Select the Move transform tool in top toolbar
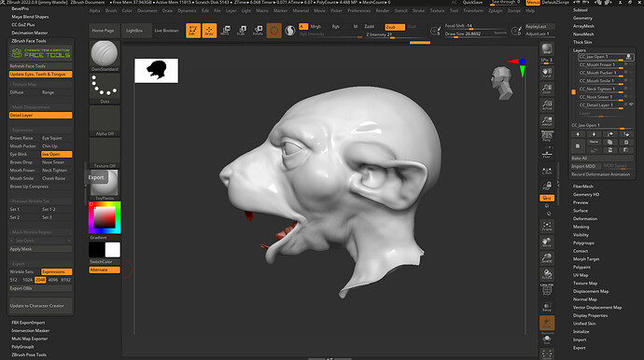This screenshot has height=360, width=644. (x=226, y=31)
